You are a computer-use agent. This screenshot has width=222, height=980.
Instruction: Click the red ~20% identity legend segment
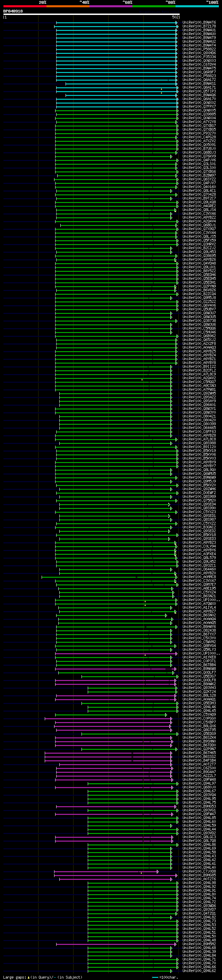coord(25,7)
